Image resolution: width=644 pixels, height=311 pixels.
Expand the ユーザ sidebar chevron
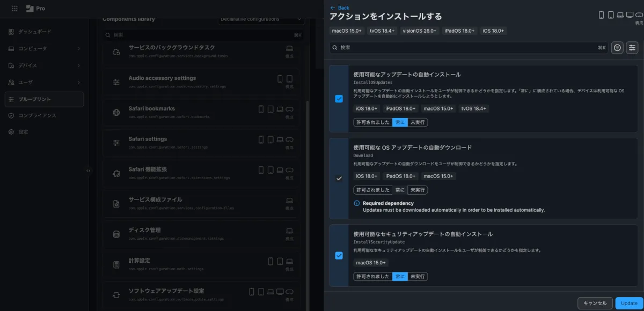78,83
